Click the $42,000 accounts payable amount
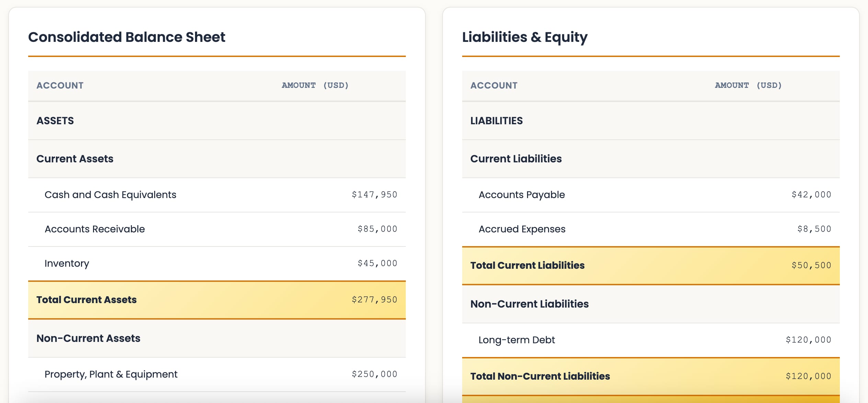 [811, 195]
